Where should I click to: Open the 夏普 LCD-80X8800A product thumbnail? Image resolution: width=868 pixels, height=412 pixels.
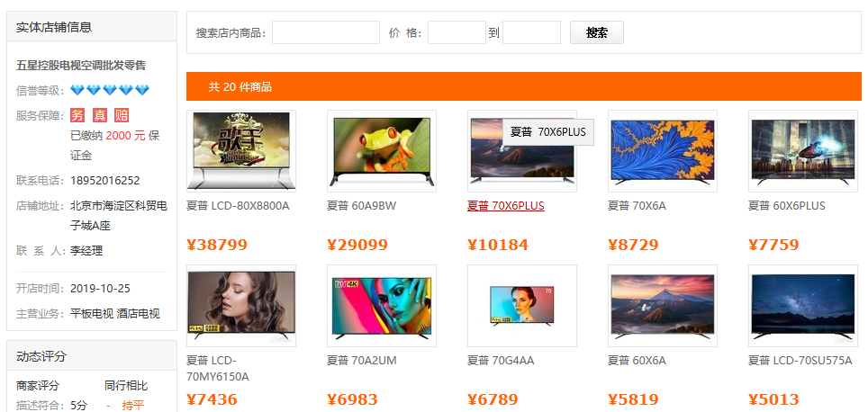(x=241, y=151)
